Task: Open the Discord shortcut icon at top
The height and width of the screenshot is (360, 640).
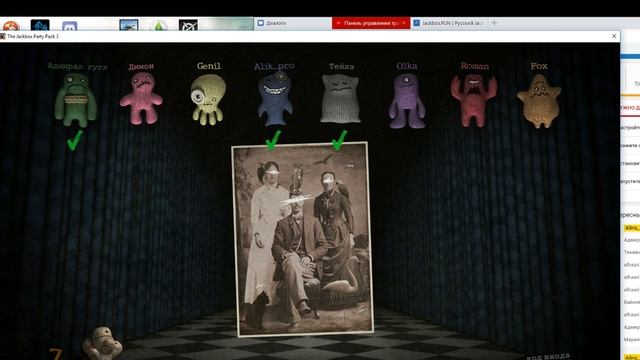Action: (x=69, y=27)
